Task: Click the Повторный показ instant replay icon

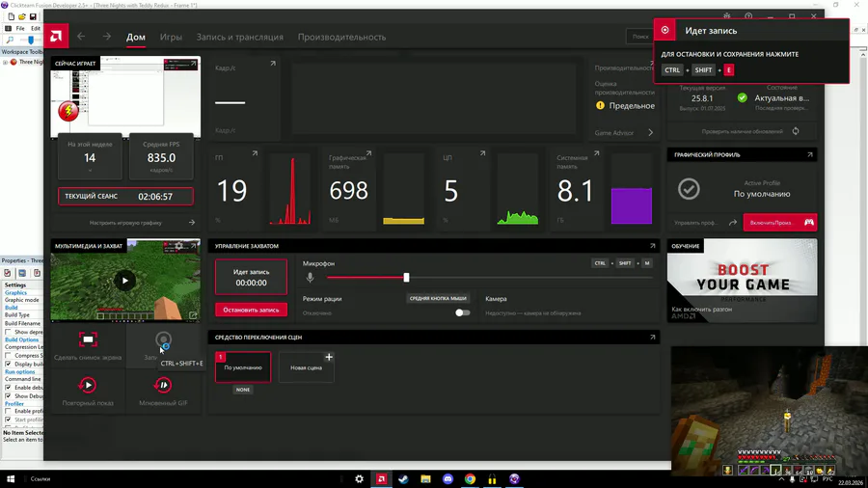Action: 88,385
